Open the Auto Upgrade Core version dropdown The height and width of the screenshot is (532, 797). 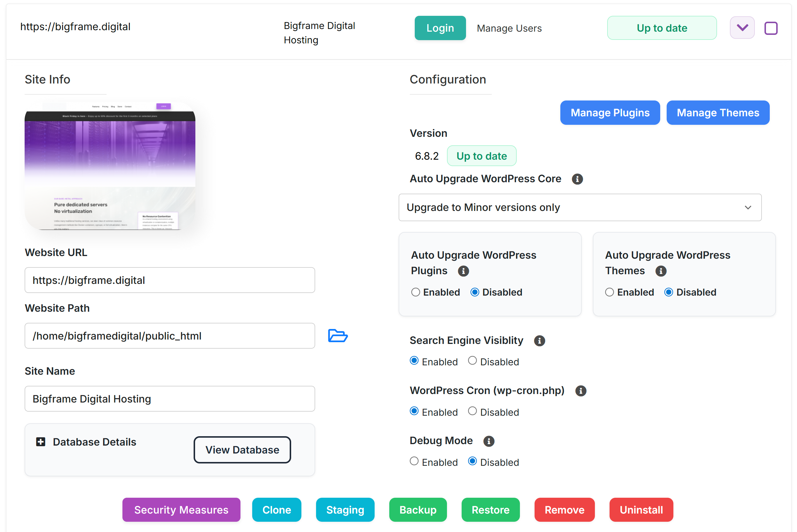point(580,207)
